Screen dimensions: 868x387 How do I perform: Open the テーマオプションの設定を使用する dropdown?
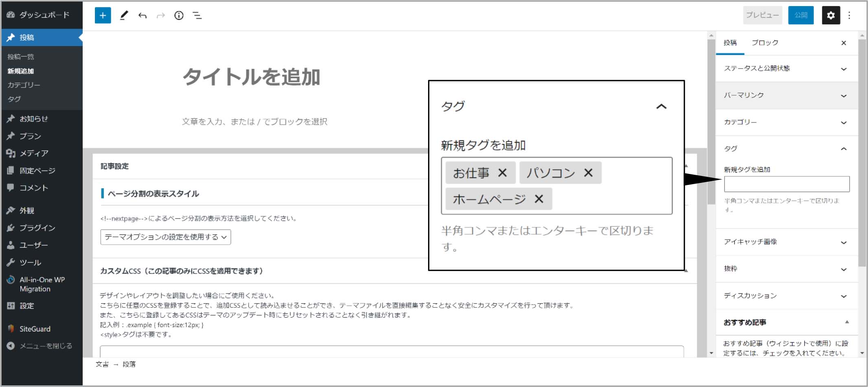(165, 237)
